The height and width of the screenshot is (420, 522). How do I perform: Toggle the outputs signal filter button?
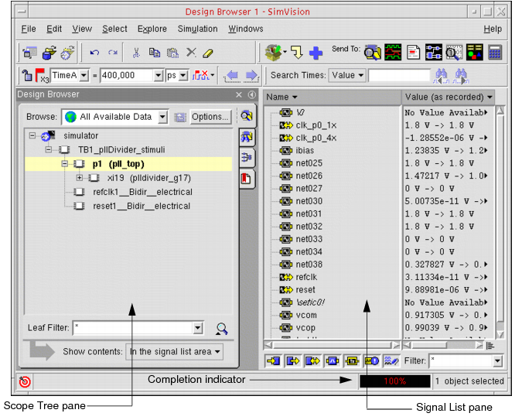294,360
